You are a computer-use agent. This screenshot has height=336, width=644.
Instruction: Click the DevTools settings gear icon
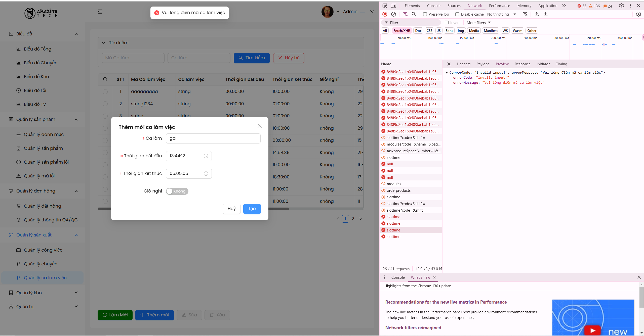621,6
